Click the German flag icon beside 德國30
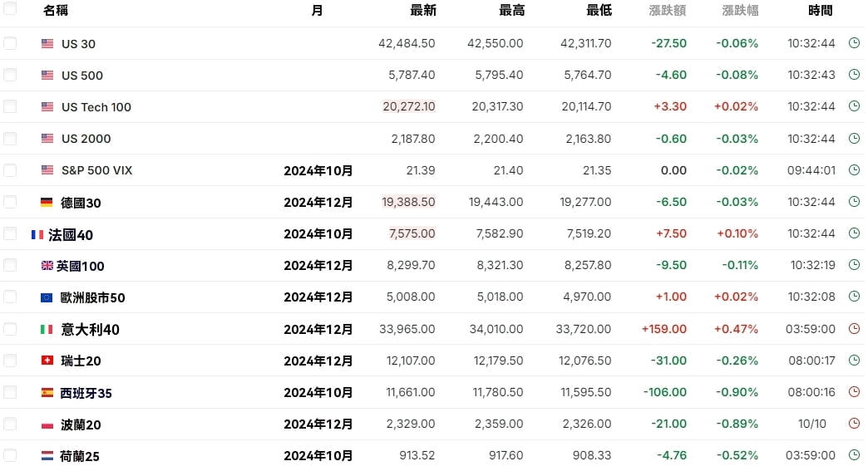The width and height of the screenshot is (868, 471). tap(47, 203)
